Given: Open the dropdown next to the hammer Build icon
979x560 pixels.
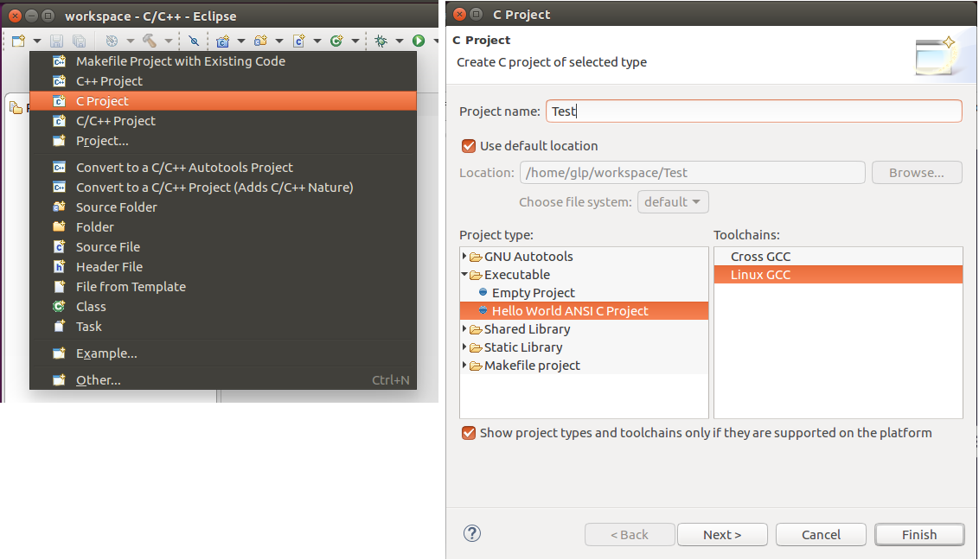Looking at the screenshot, I should click(168, 41).
